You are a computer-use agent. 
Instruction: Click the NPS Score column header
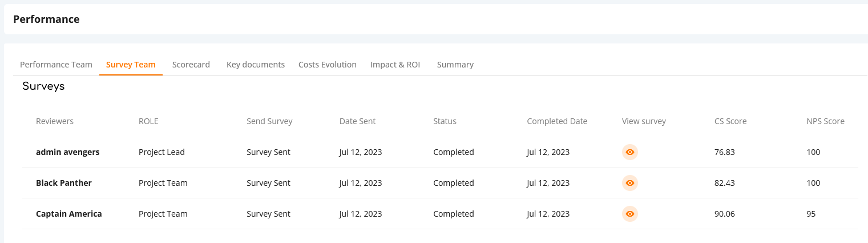pyautogui.click(x=825, y=121)
